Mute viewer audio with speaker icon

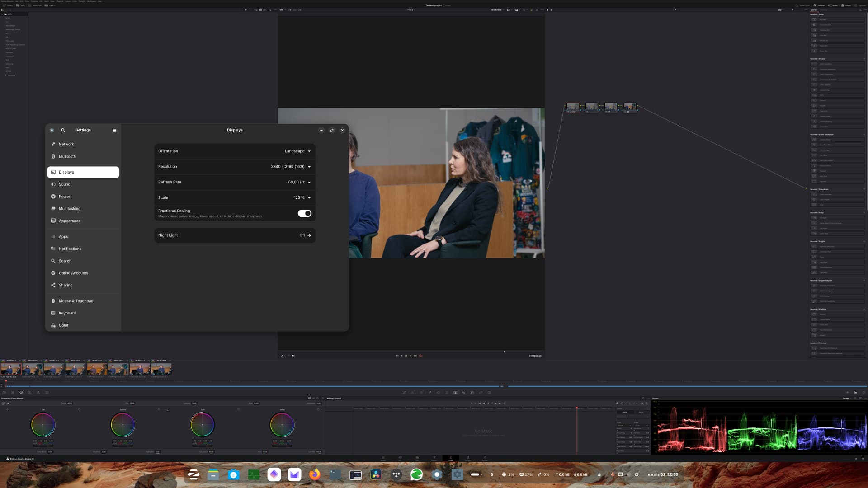pyautogui.click(x=293, y=356)
